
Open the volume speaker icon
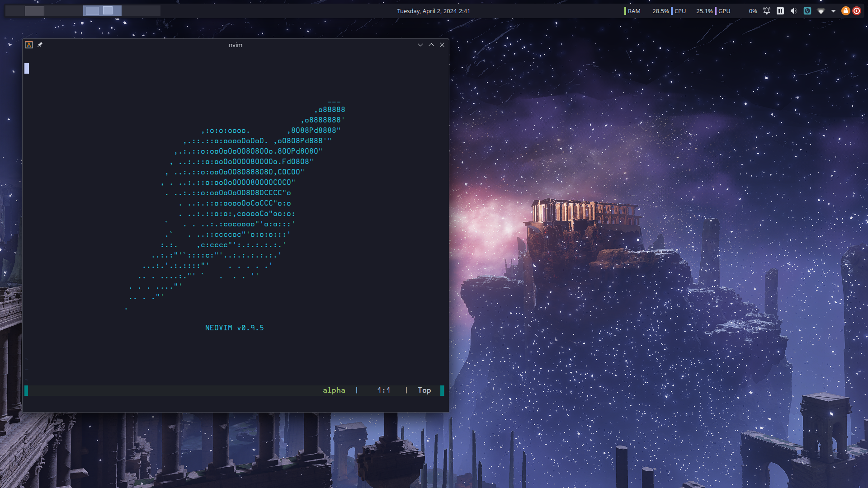793,11
